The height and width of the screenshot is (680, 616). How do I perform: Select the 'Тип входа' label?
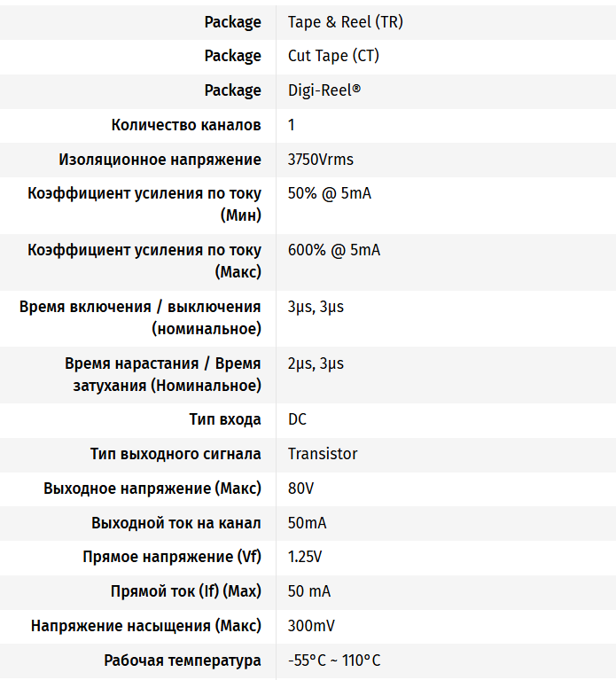click(225, 419)
